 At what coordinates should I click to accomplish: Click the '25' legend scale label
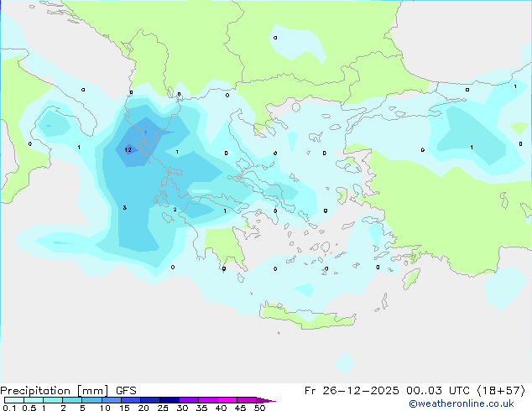coord(163,408)
